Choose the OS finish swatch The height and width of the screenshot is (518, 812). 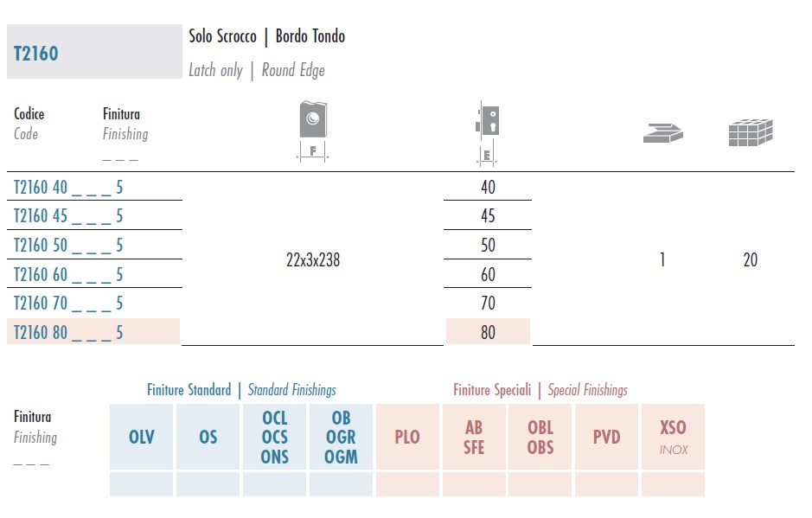coord(208,437)
